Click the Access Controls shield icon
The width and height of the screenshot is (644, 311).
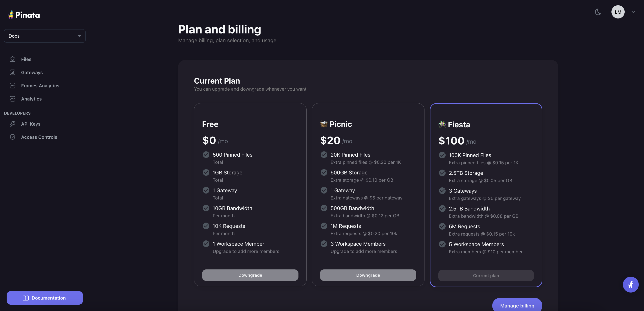coord(13,137)
